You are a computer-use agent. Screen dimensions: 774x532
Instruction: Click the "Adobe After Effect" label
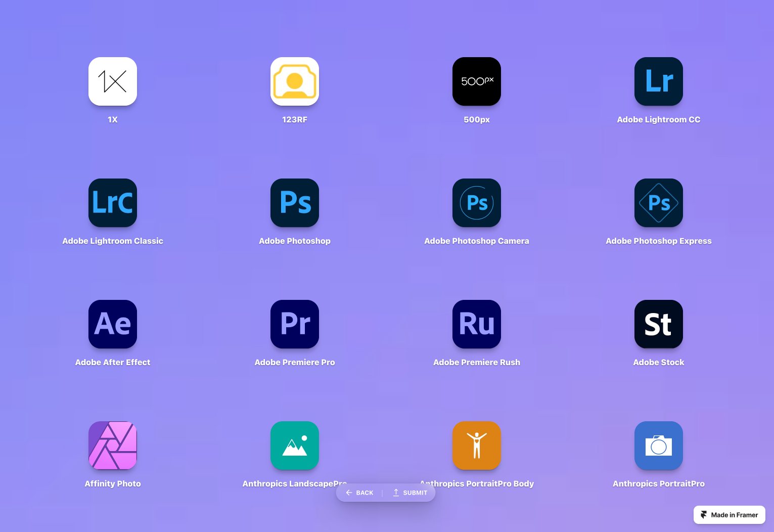(113, 363)
